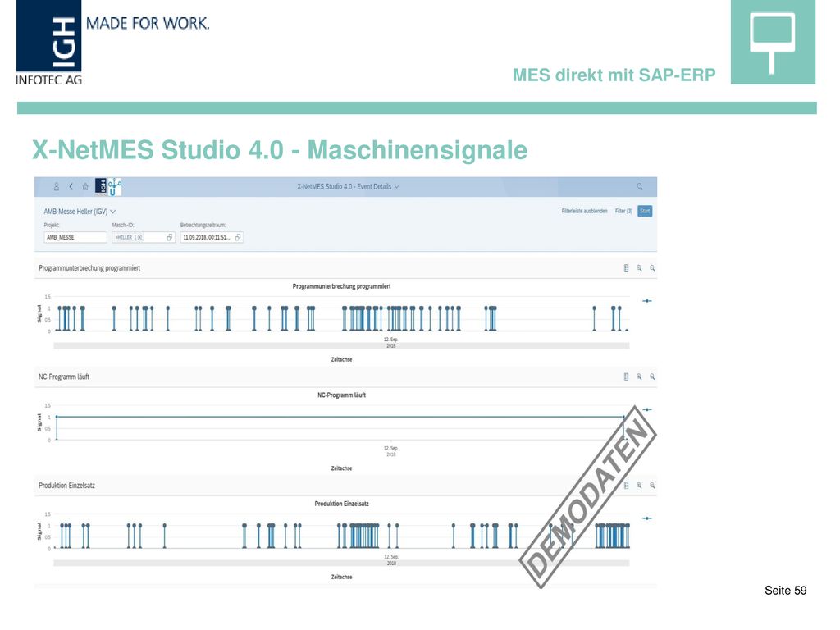Image resolution: width=840 pixels, height=630 pixels.
Task: Zoom out on Produktion Einzelsatz chart
Action: click(652, 486)
